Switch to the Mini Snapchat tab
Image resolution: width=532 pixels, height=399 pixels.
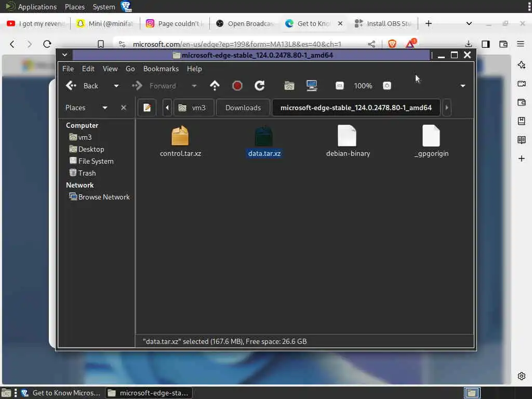pyautogui.click(x=104, y=23)
